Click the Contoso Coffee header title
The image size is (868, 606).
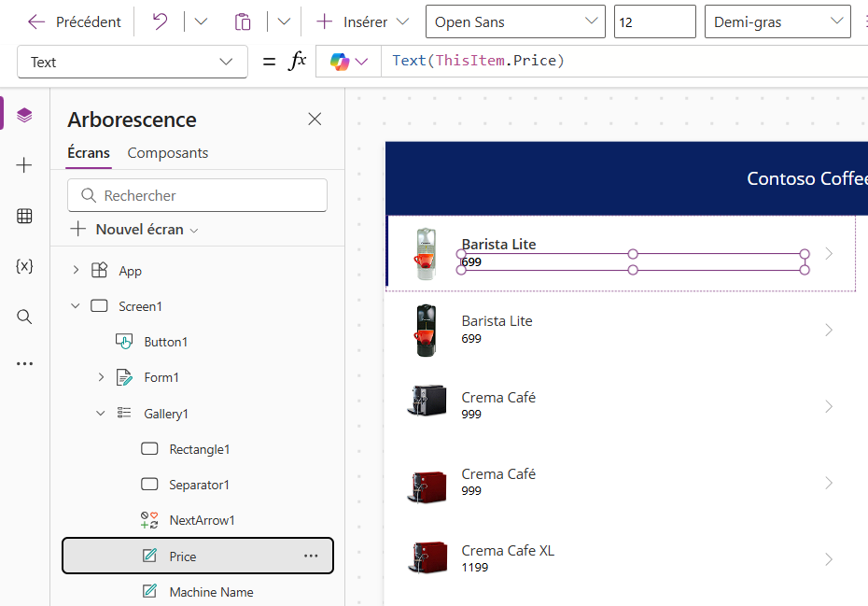click(x=807, y=178)
